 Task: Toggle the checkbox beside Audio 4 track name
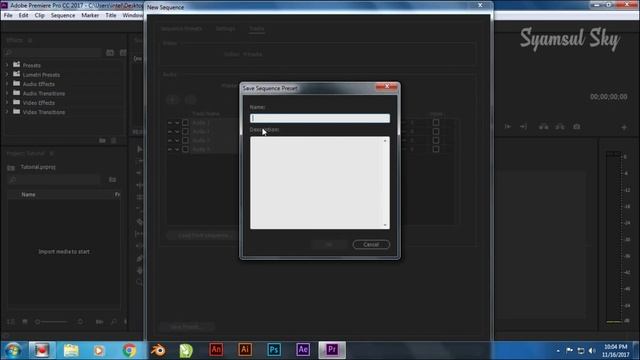[x=185, y=149]
